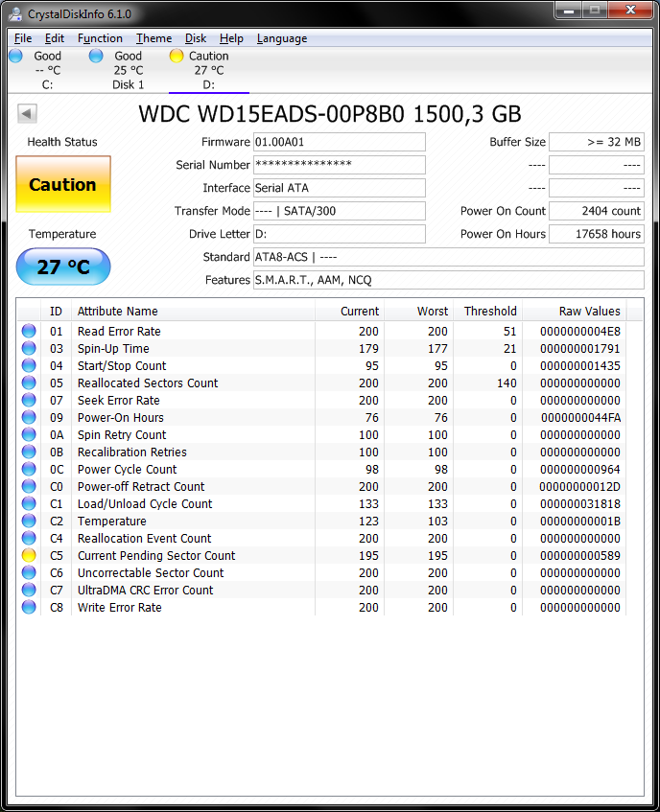The height and width of the screenshot is (812, 660).
Task: Switch to the Disk 1 tab
Action: pyautogui.click(x=129, y=70)
